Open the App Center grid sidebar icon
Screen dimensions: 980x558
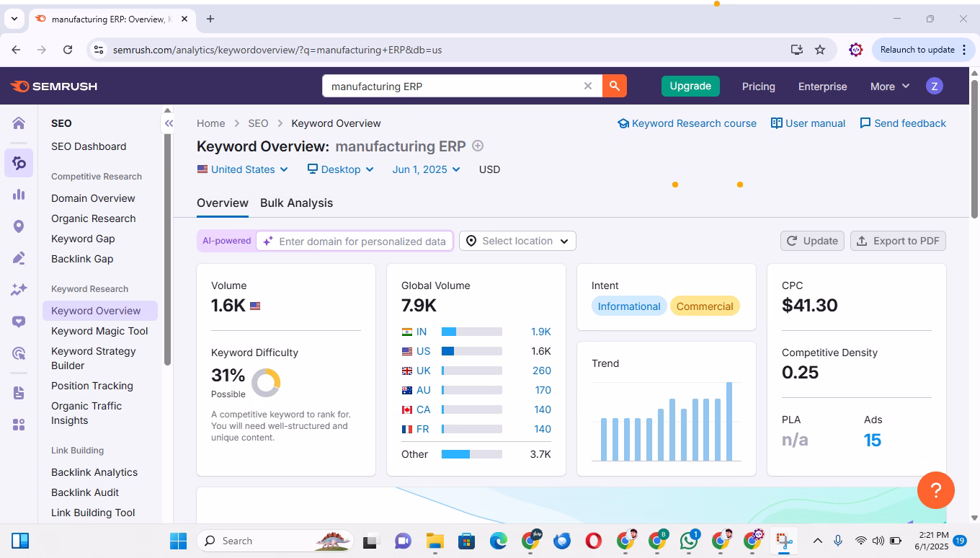(x=19, y=425)
